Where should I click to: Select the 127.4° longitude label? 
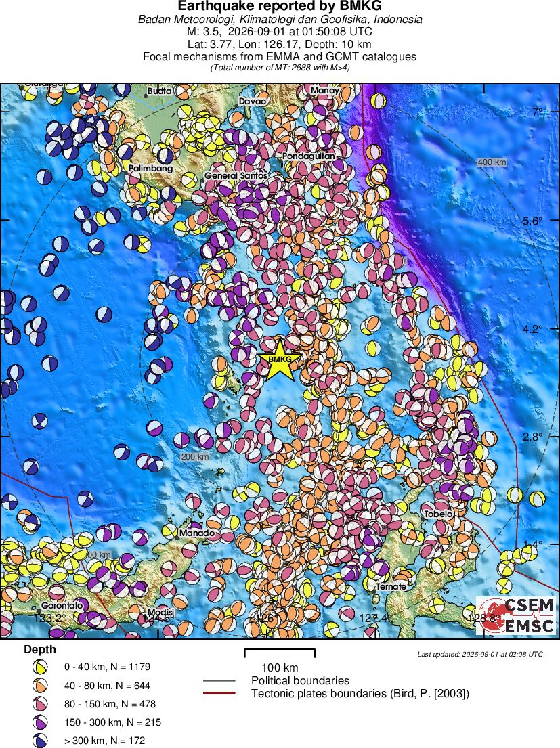click(375, 619)
